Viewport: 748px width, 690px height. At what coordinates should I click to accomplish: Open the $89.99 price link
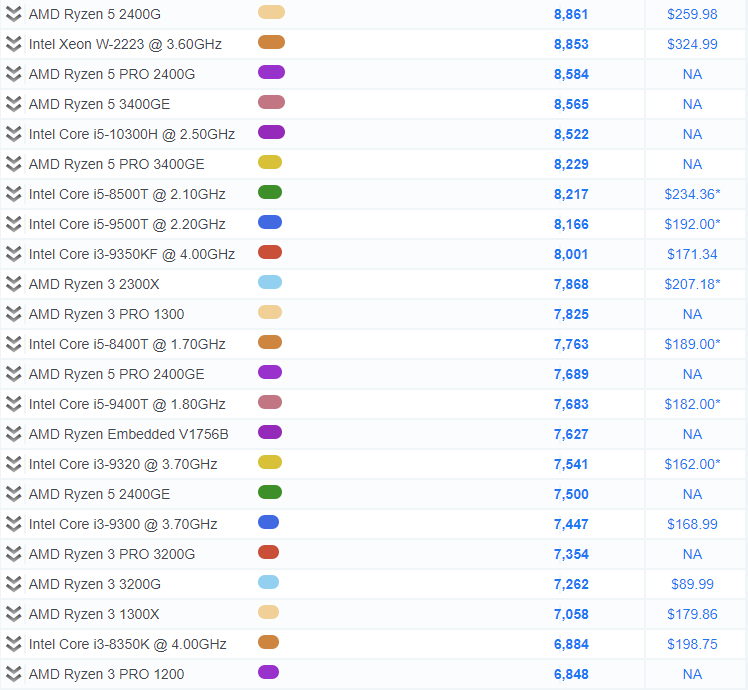tap(692, 584)
